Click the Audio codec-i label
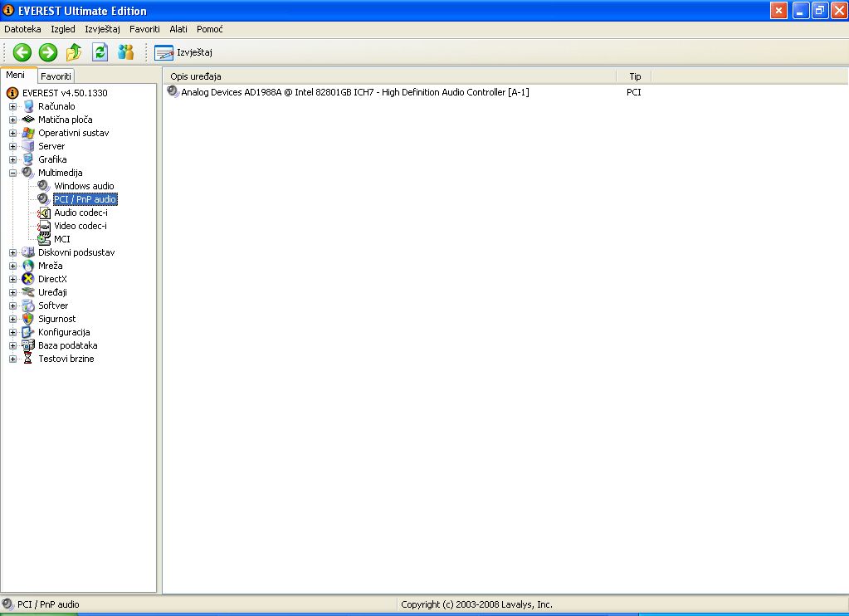This screenshot has width=849, height=616. point(81,213)
